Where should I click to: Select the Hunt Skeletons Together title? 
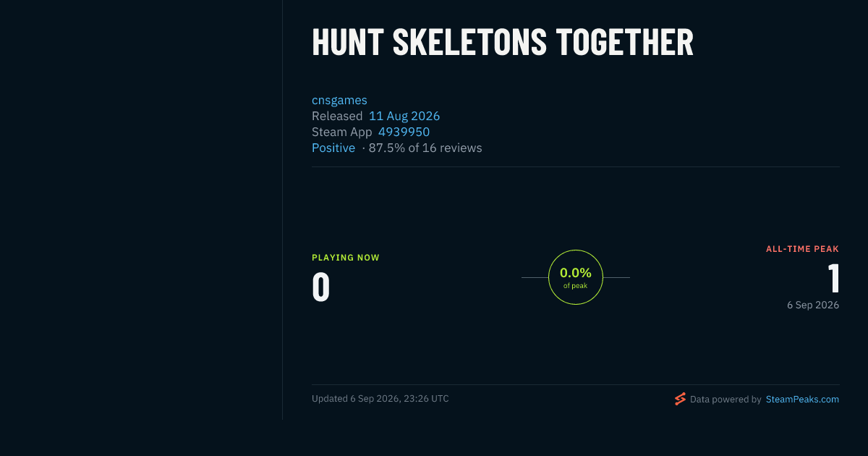point(503,43)
